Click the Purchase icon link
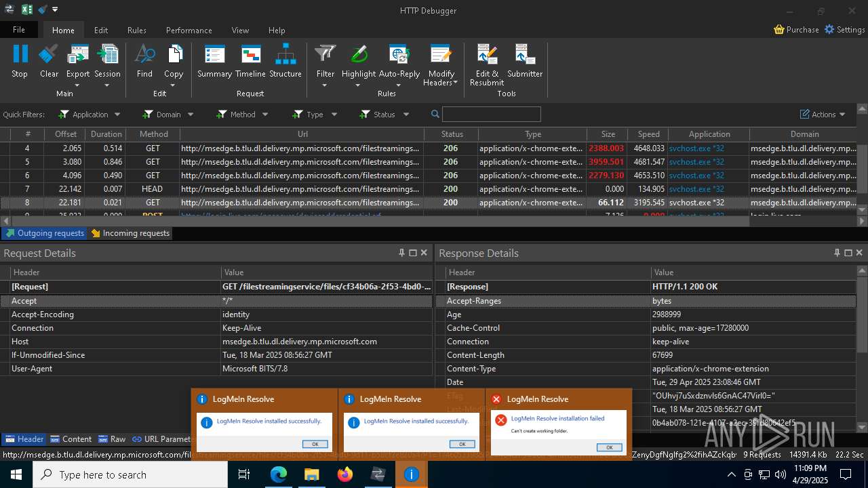This screenshot has height=488, width=868. [x=779, y=30]
